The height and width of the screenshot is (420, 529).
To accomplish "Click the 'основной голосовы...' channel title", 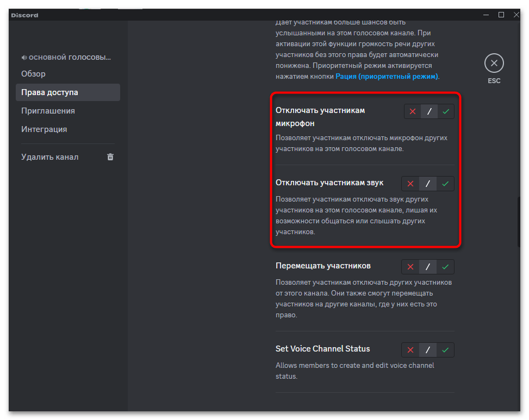I will (x=70, y=57).
